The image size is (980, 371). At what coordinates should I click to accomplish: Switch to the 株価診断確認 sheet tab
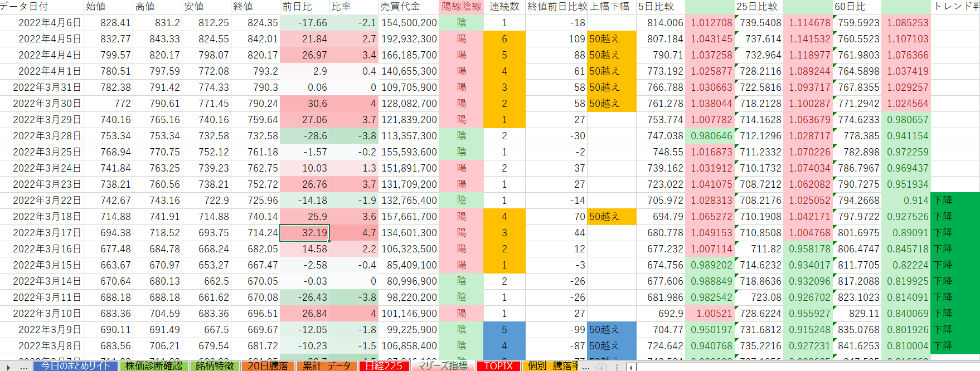(x=154, y=366)
